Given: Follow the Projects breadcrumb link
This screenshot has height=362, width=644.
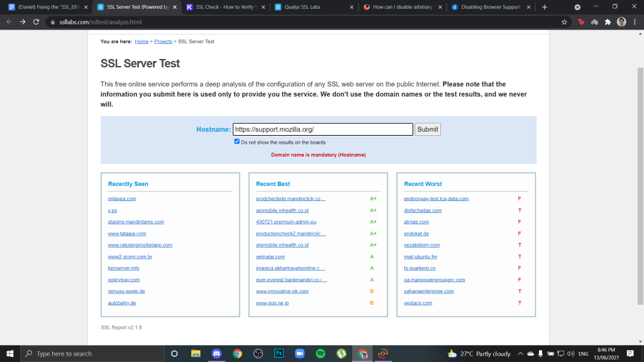Looking at the screenshot, I should [163, 41].
